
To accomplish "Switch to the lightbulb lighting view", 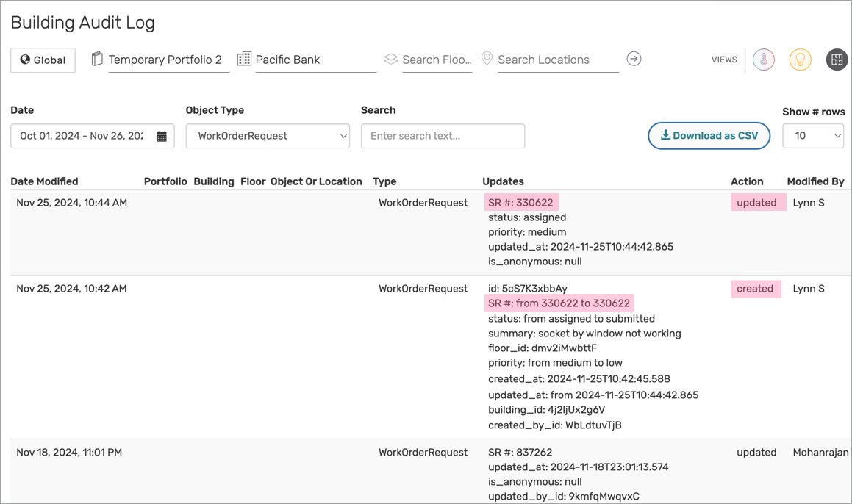I will coord(801,60).
